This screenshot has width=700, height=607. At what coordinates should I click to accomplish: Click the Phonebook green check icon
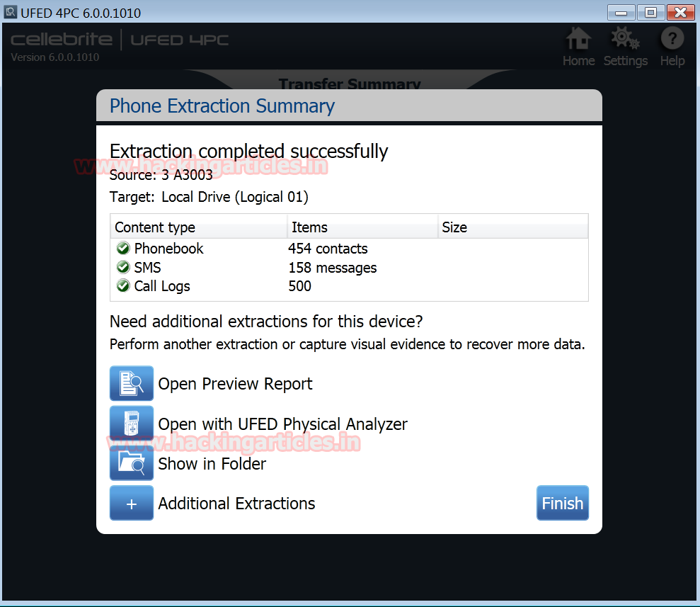(x=122, y=248)
